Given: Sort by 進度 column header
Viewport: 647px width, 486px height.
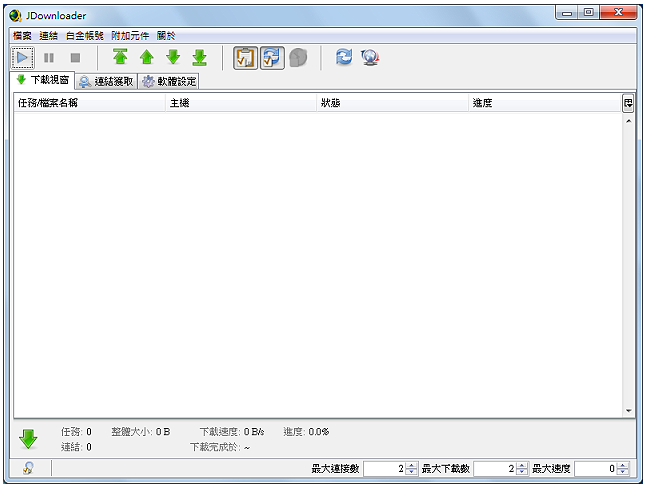Looking at the screenshot, I should [545, 103].
